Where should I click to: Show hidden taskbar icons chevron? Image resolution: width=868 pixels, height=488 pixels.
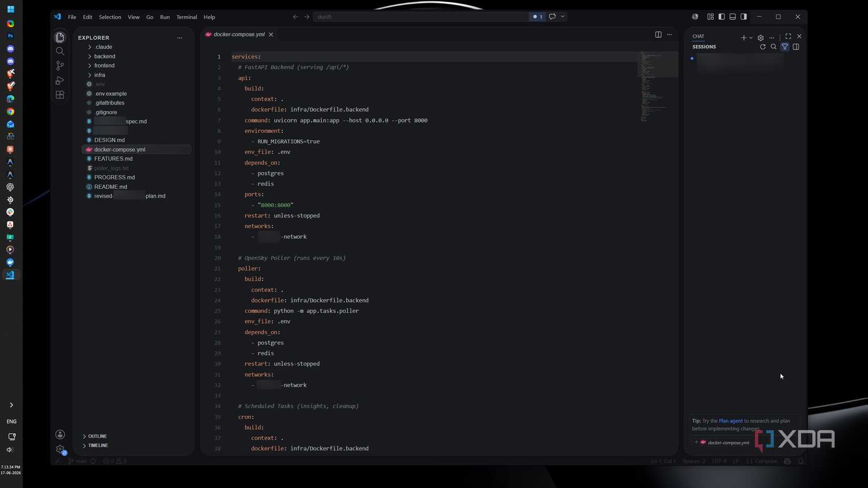11,405
